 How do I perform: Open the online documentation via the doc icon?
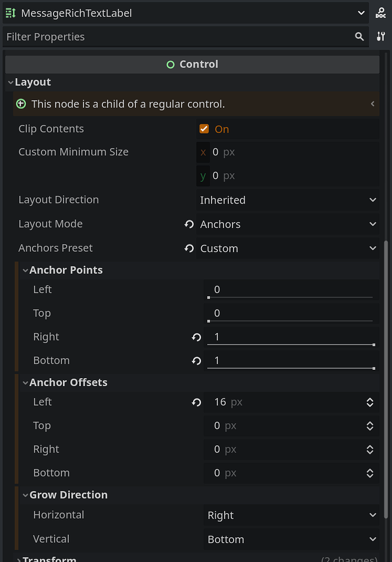(x=381, y=12)
